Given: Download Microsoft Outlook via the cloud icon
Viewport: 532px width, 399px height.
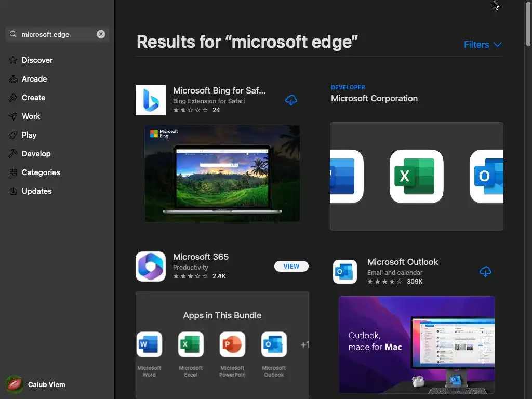Looking at the screenshot, I should click(485, 271).
